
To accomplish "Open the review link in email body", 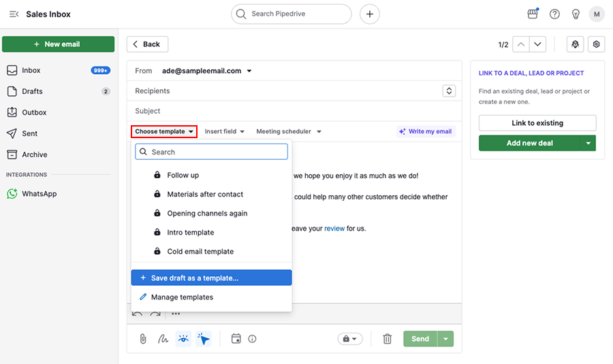I will tap(334, 229).
